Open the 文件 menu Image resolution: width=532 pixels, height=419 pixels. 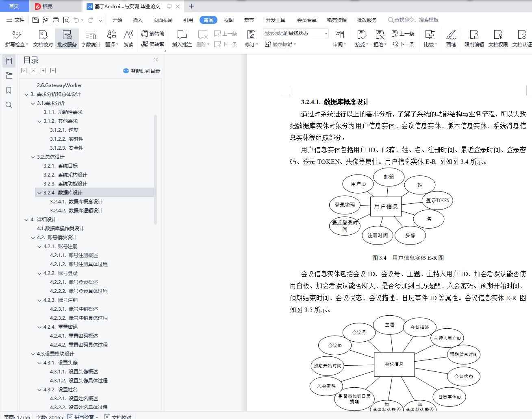point(15,20)
